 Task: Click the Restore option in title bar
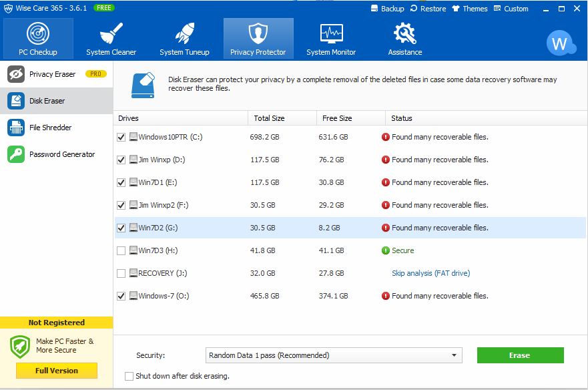tap(428, 9)
